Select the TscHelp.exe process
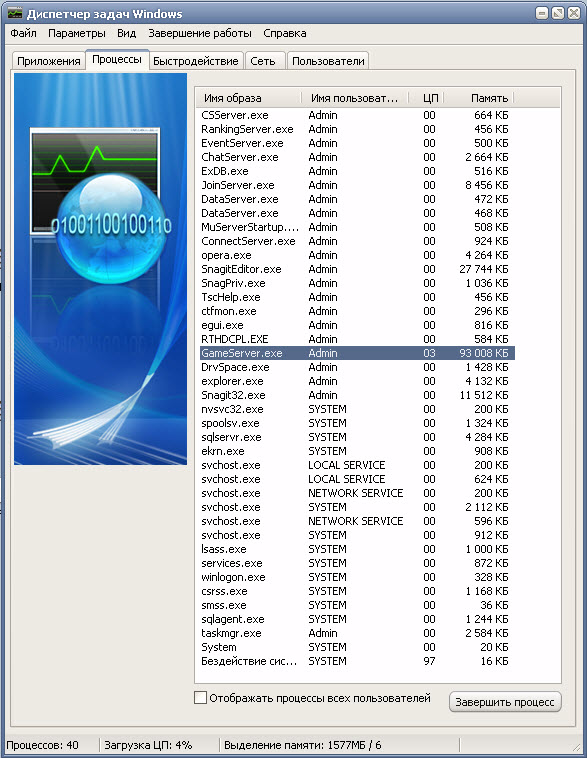 (x=357, y=297)
